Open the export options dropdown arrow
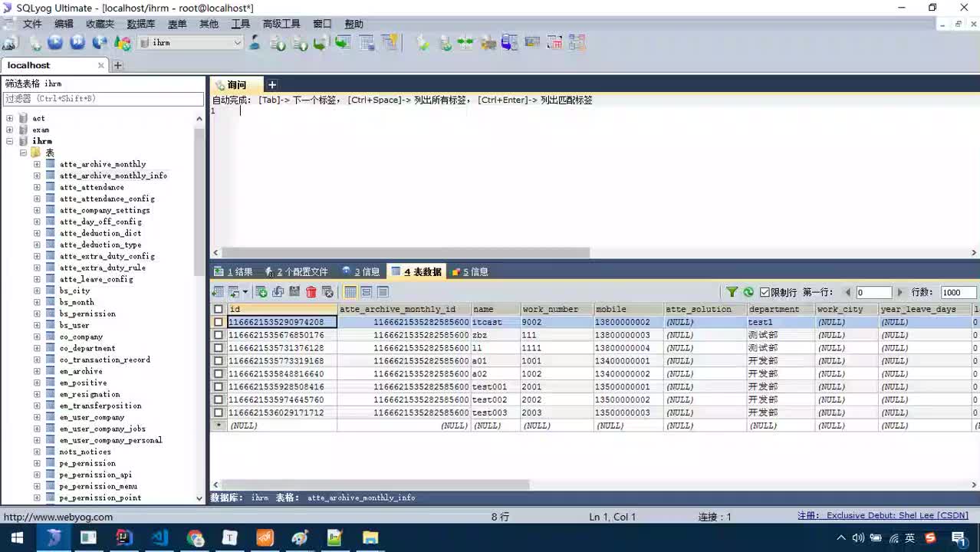The height and width of the screenshot is (552, 980). pyautogui.click(x=245, y=292)
